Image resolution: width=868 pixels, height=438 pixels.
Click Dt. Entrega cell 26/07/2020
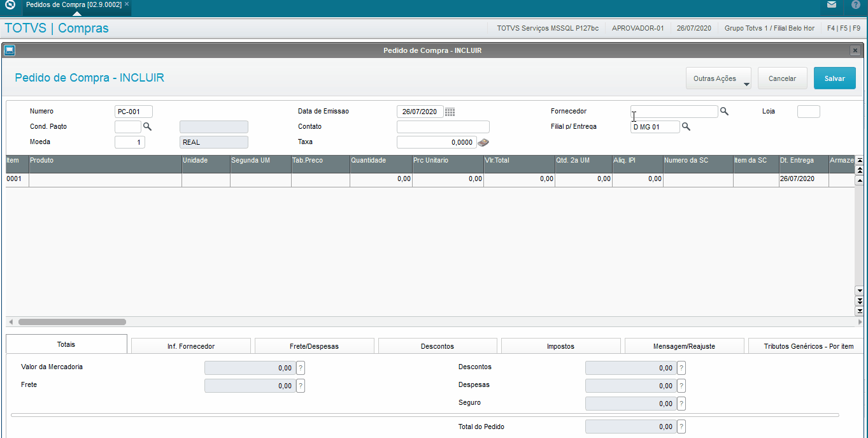point(804,179)
